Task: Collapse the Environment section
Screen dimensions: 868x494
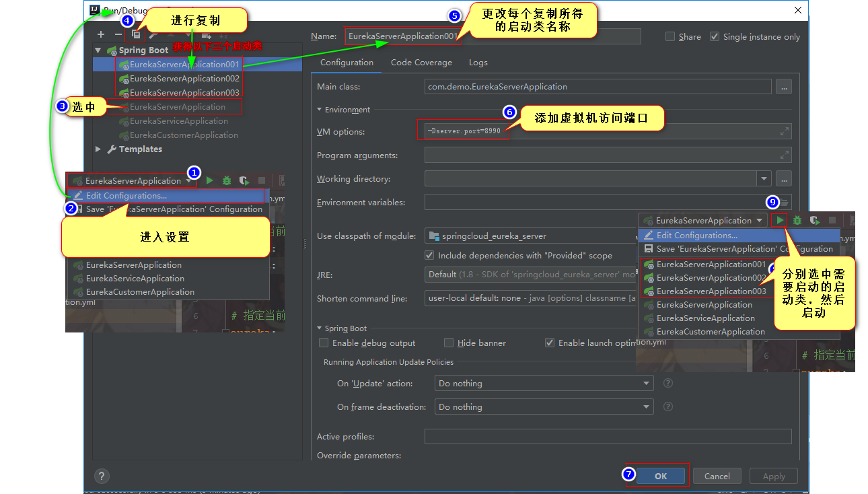Action: (x=320, y=110)
